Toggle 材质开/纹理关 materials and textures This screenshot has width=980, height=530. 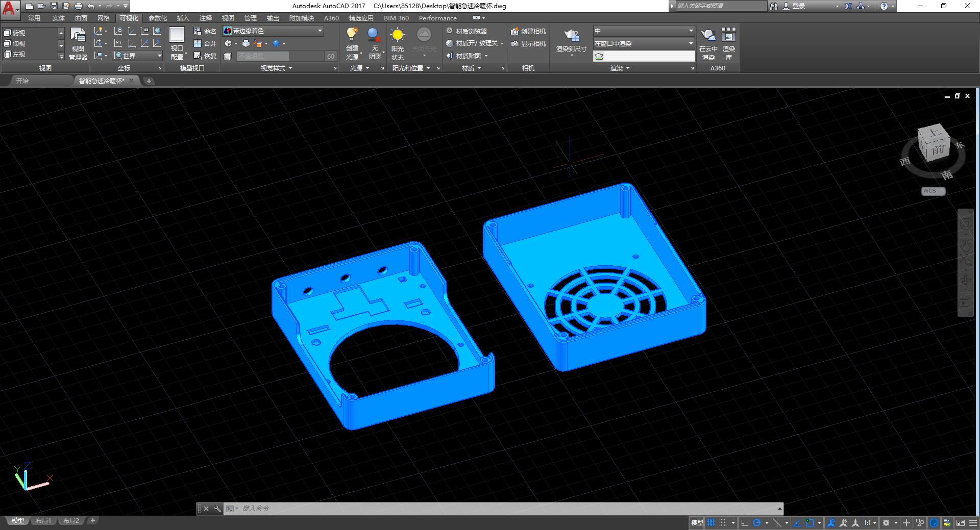475,43
